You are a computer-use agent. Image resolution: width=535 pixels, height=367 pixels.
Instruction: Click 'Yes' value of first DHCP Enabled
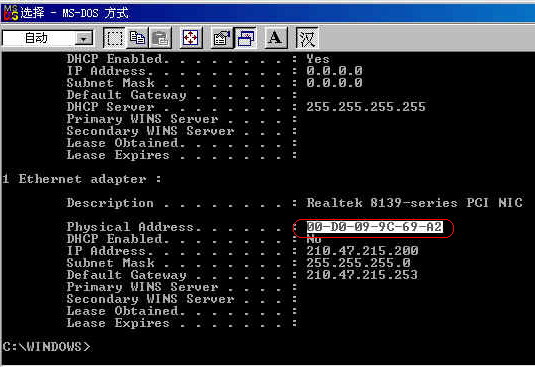click(x=318, y=59)
